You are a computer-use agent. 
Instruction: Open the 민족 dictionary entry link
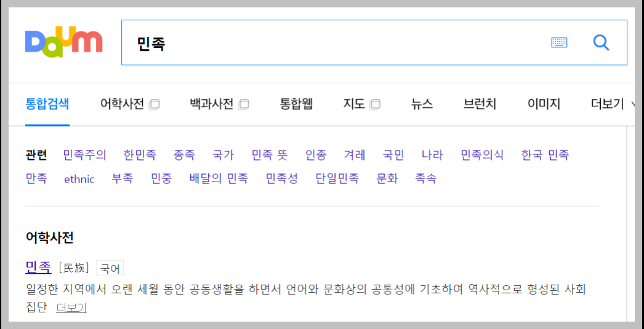38,268
